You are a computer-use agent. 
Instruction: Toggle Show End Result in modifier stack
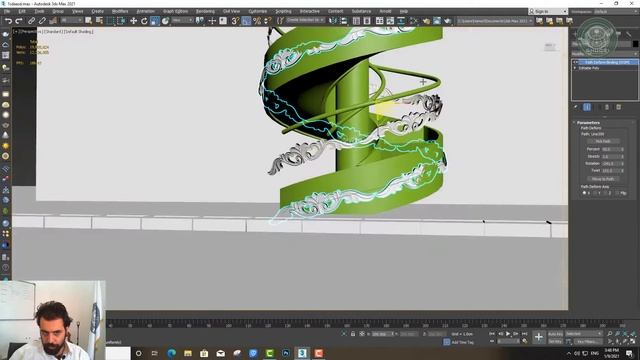coord(587,107)
